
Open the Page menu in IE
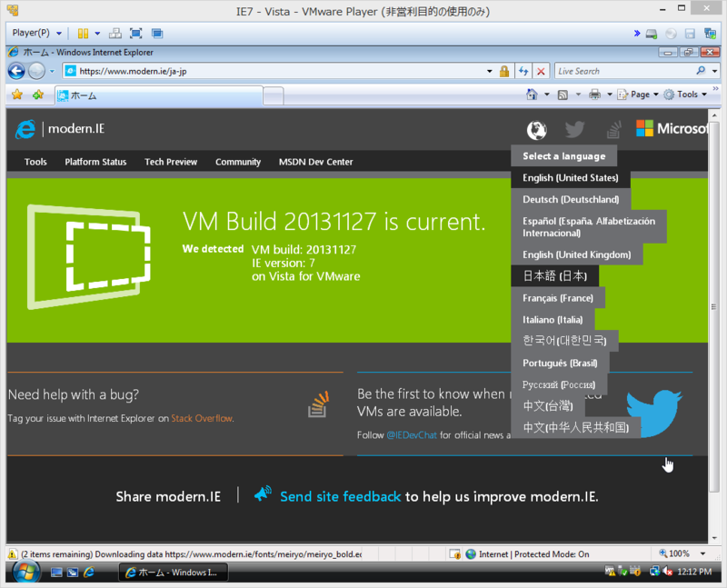coord(638,95)
